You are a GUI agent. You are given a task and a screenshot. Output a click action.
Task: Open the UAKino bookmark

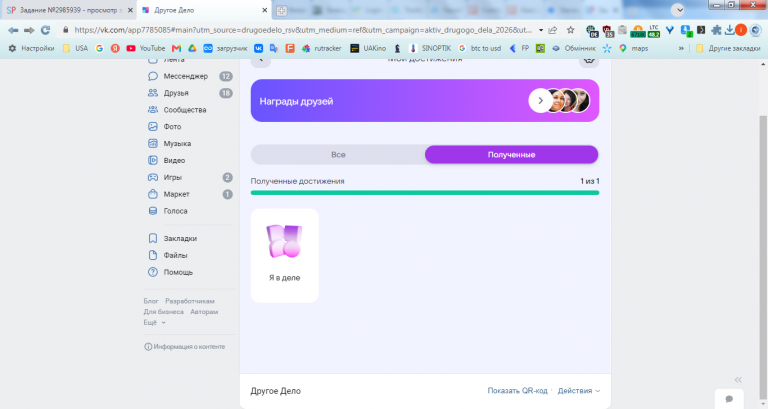pyautogui.click(x=368, y=48)
